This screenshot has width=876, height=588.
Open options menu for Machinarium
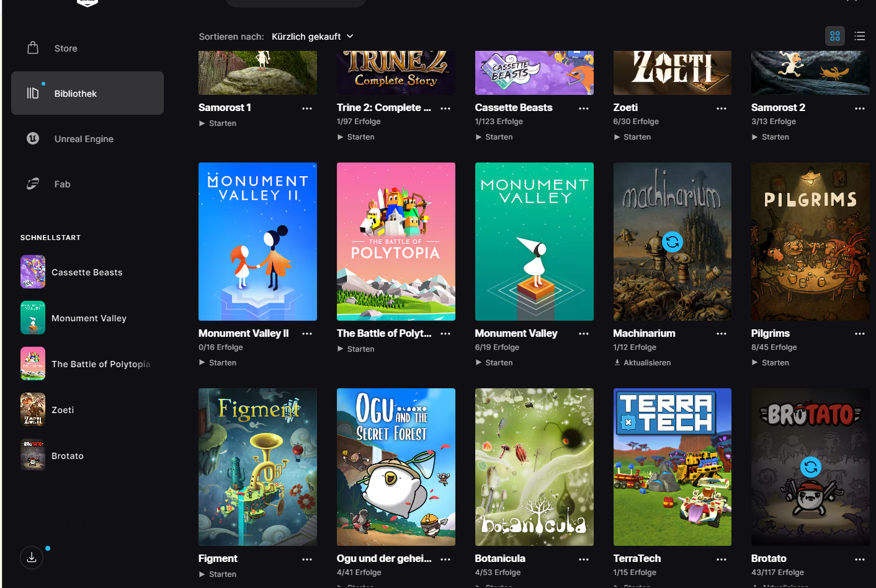point(722,334)
